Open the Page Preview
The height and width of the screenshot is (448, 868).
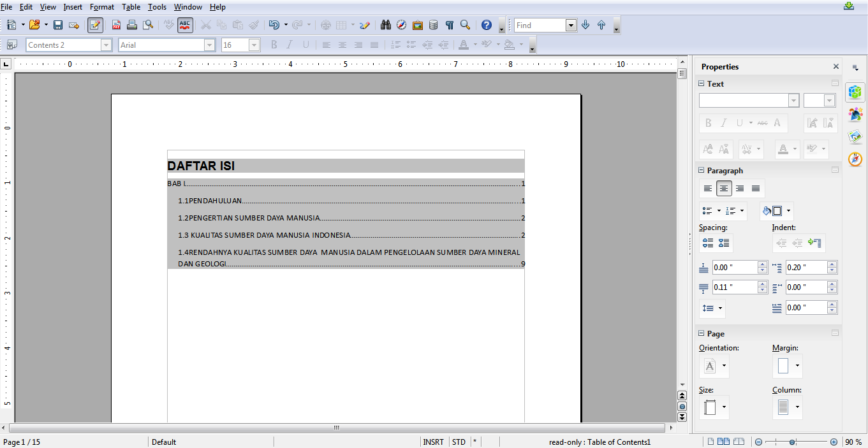point(149,25)
